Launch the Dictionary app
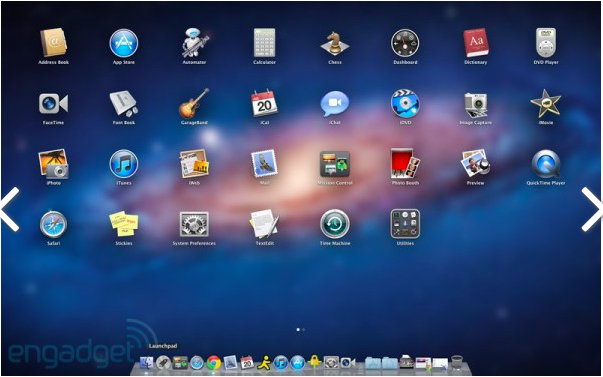Viewport: 603px width, 377px height. coord(476,42)
